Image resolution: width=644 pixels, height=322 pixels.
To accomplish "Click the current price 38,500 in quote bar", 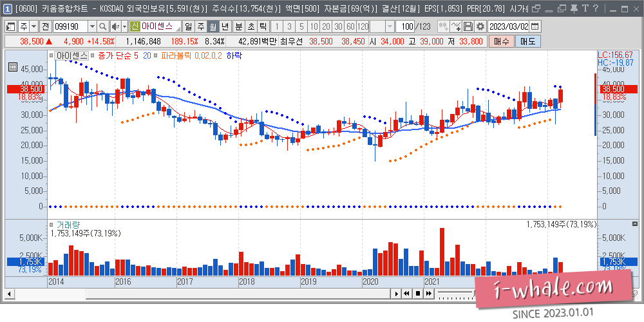I will tap(32, 41).
